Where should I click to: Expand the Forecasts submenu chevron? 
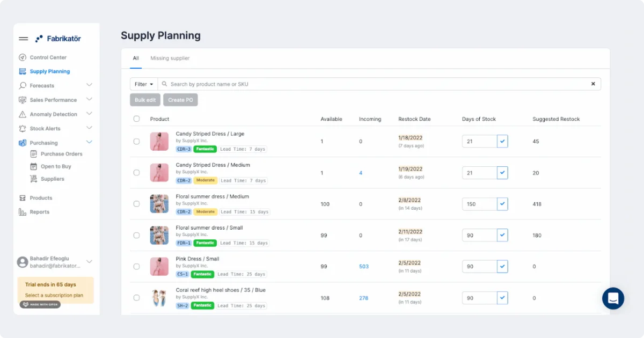[89, 85]
